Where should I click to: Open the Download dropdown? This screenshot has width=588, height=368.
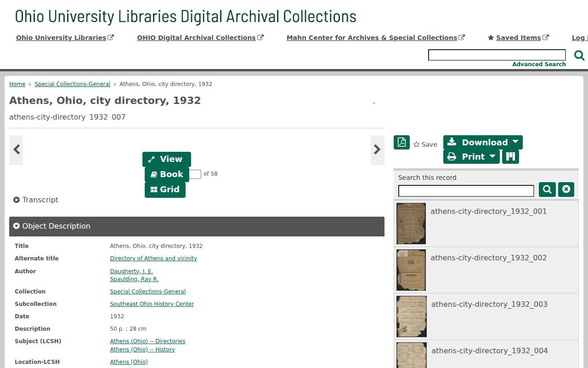[x=483, y=142]
